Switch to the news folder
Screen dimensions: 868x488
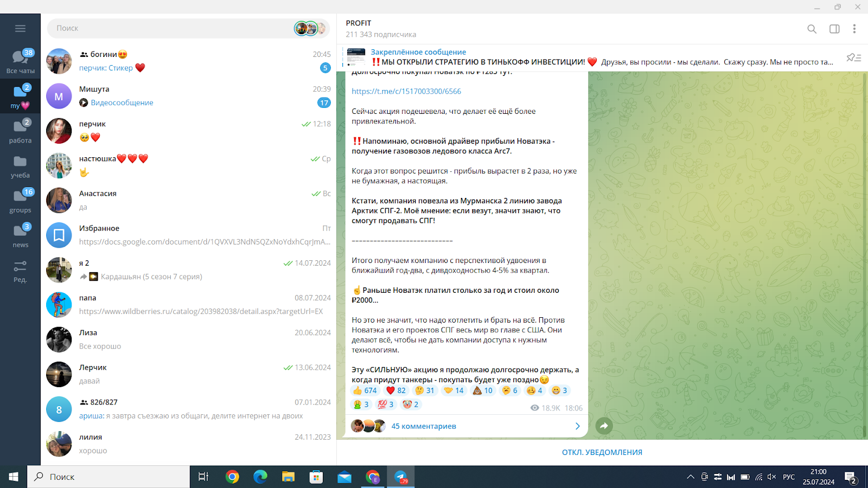20,236
